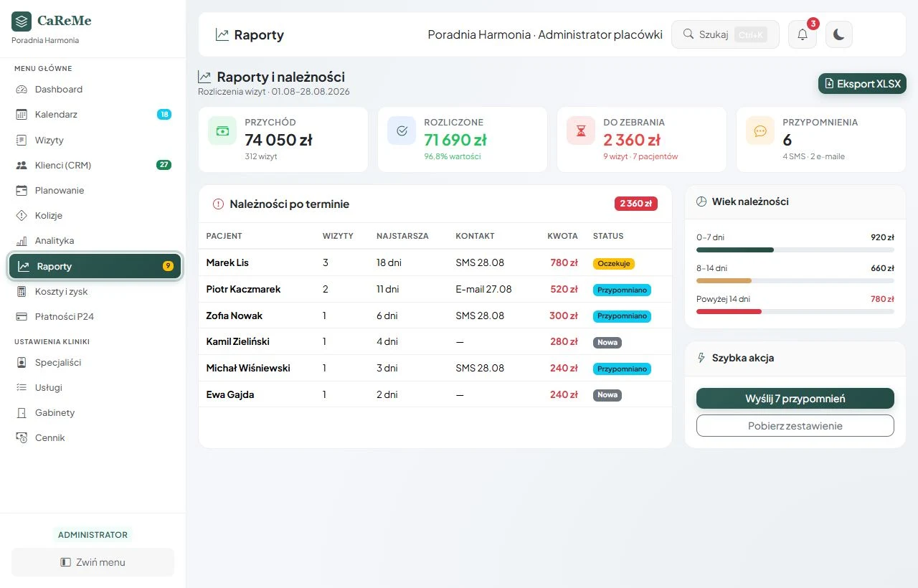Screen dimensions: 918x588
Task: Open Gabinety door icon
Action: pos(22,413)
